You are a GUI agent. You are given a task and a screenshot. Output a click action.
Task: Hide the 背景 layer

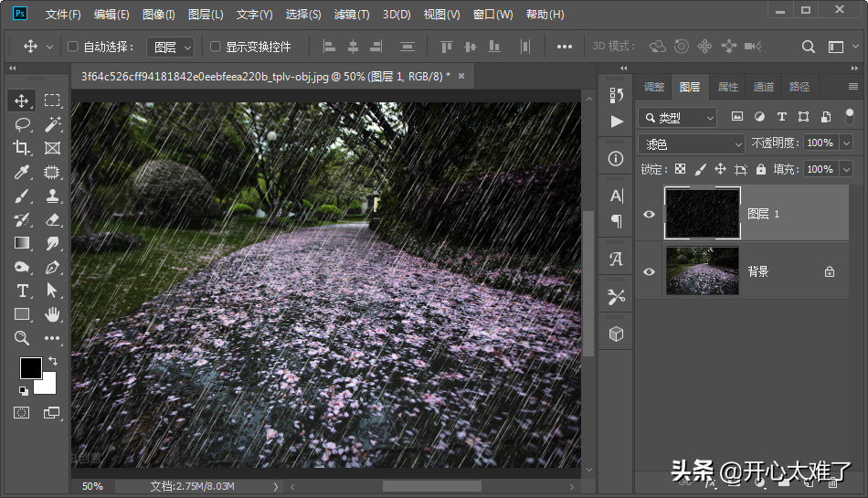[650, 271]
